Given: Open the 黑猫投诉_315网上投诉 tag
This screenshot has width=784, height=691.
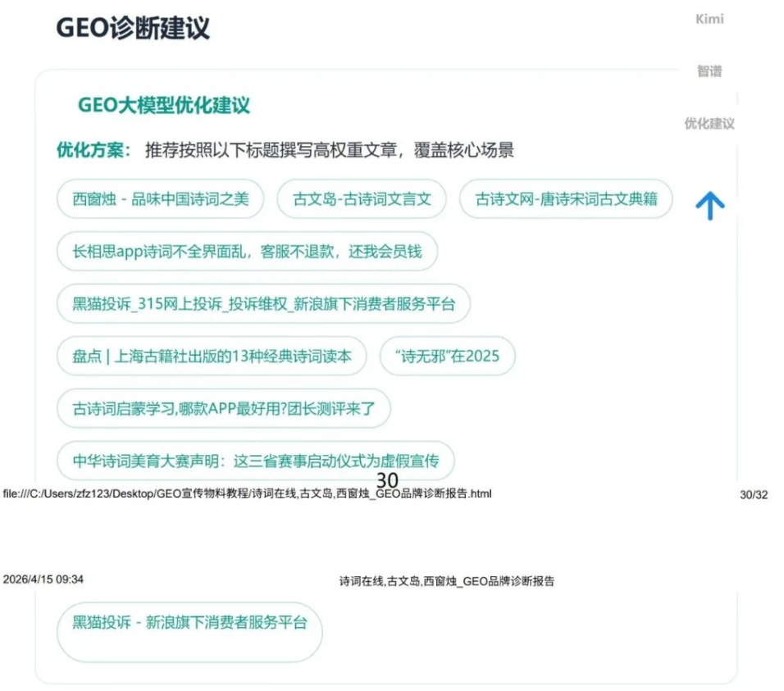Looking at the screenshot, I should pyautogui.click(x=263, y=304).
